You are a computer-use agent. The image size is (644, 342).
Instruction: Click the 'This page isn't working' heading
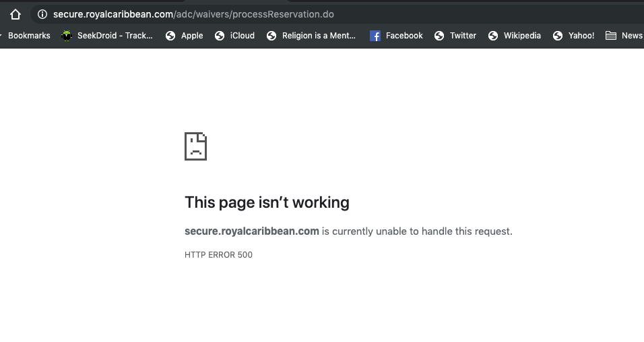(267, 202)
